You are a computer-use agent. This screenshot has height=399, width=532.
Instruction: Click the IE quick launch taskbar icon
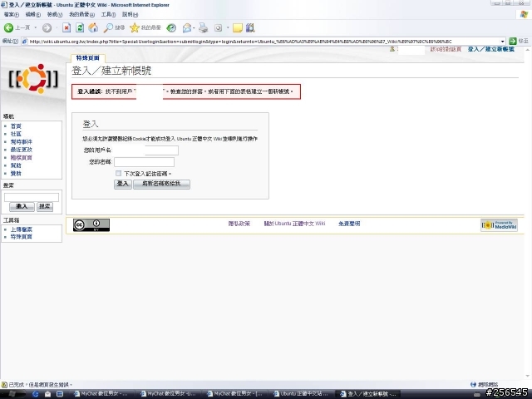(36, 394)
